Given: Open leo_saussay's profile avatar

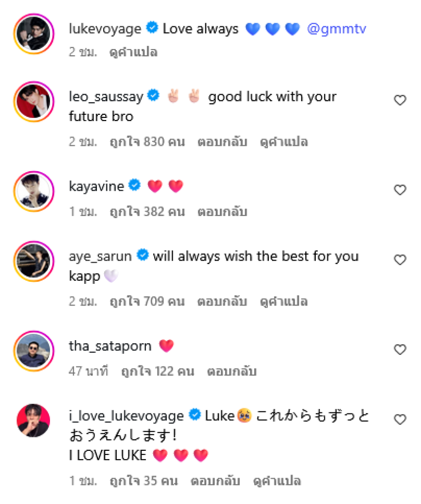Looking at the screenshot, I should click(34, 101).
